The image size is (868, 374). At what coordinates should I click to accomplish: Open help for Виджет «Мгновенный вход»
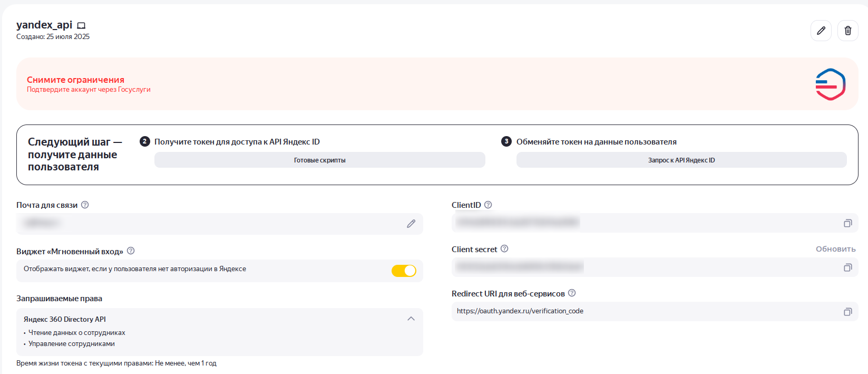pyautogui.click(x=131, y=251)
